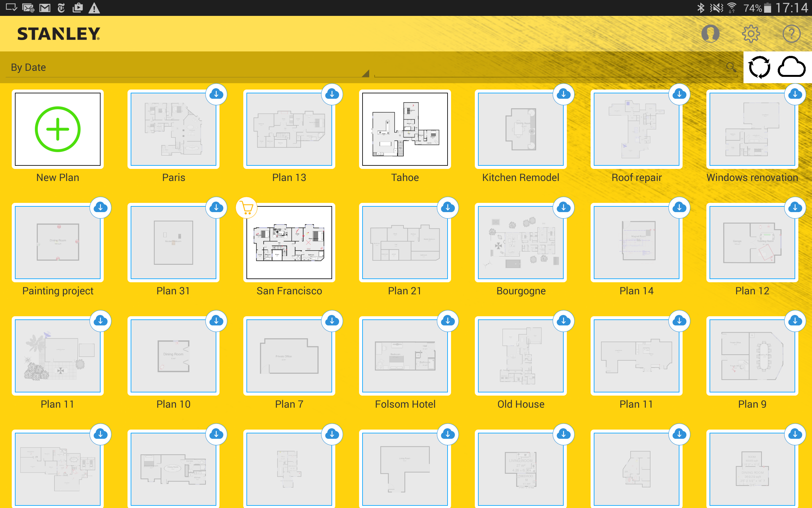Download Old House via cloud icon
The image size is (812, 508).
(564, 321)
